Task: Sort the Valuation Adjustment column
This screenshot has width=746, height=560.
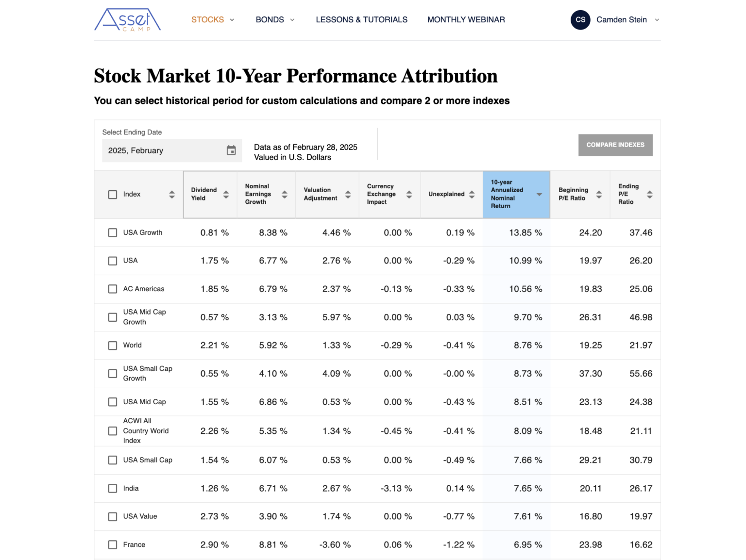Action: [x=348, y=194]
